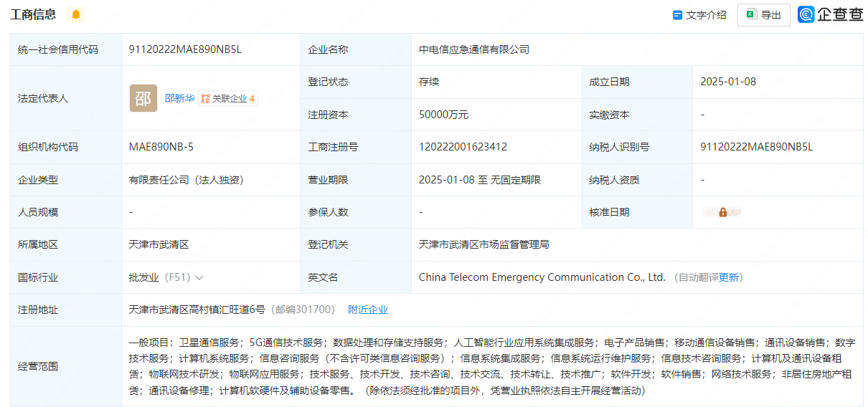This screenshot has width=868, height=407.
Task: Click the 企查查 logo
Action: (x=830, y=14)
